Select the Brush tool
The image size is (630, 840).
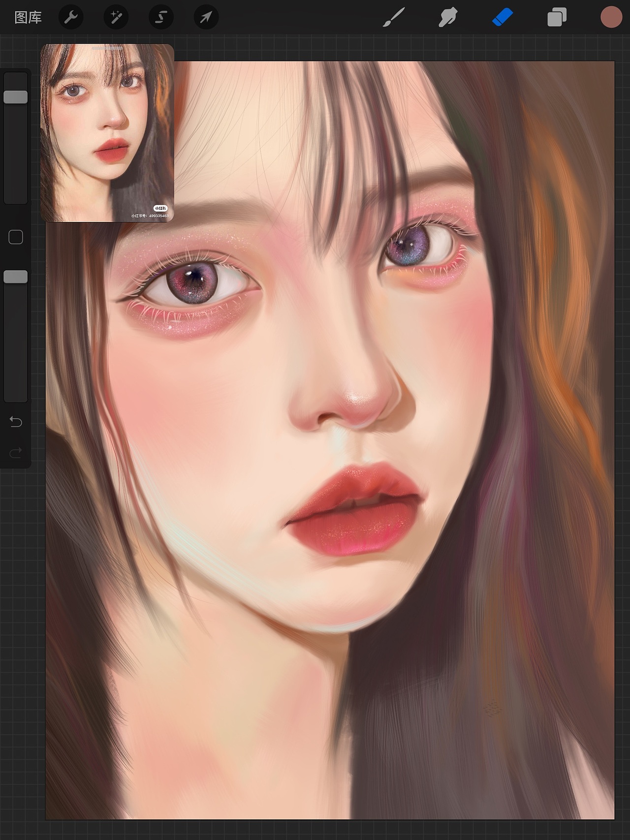(x=394, y=18)
